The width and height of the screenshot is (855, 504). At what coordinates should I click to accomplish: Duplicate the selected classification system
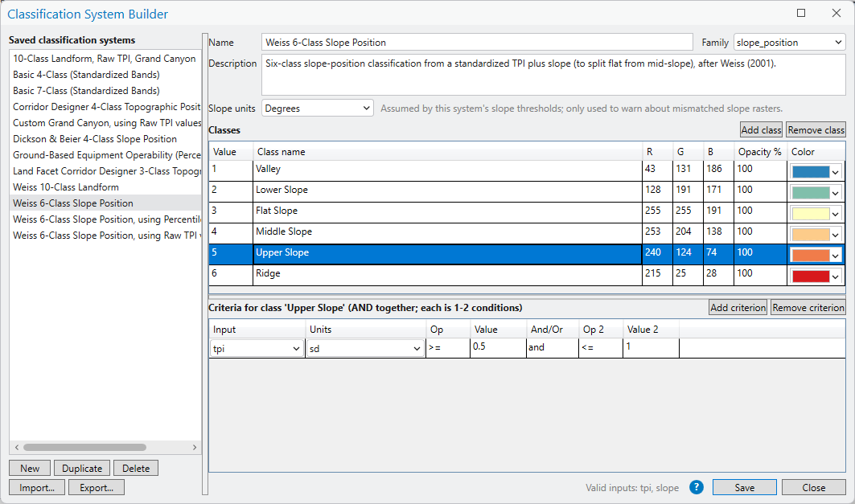coord(82,468)
